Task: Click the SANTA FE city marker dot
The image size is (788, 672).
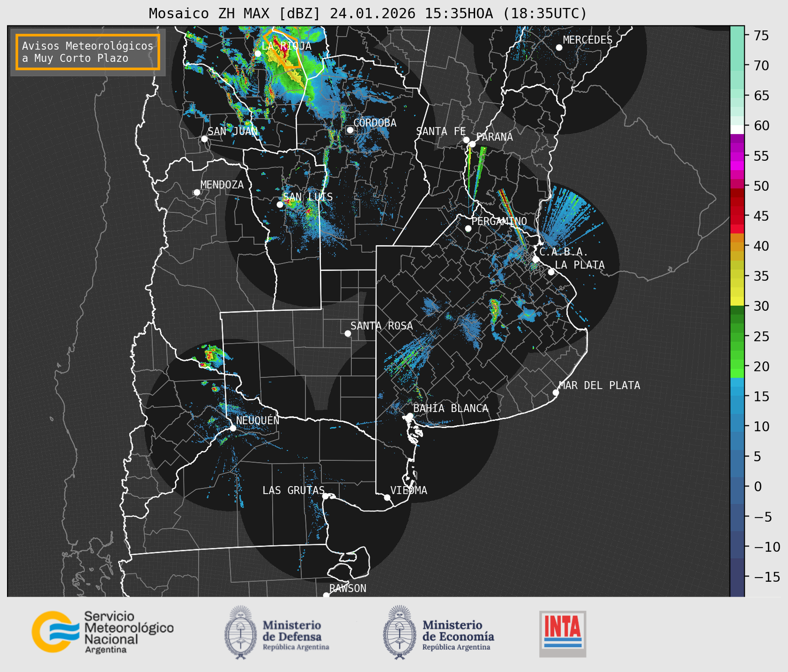Action: (x=466, y=140)
